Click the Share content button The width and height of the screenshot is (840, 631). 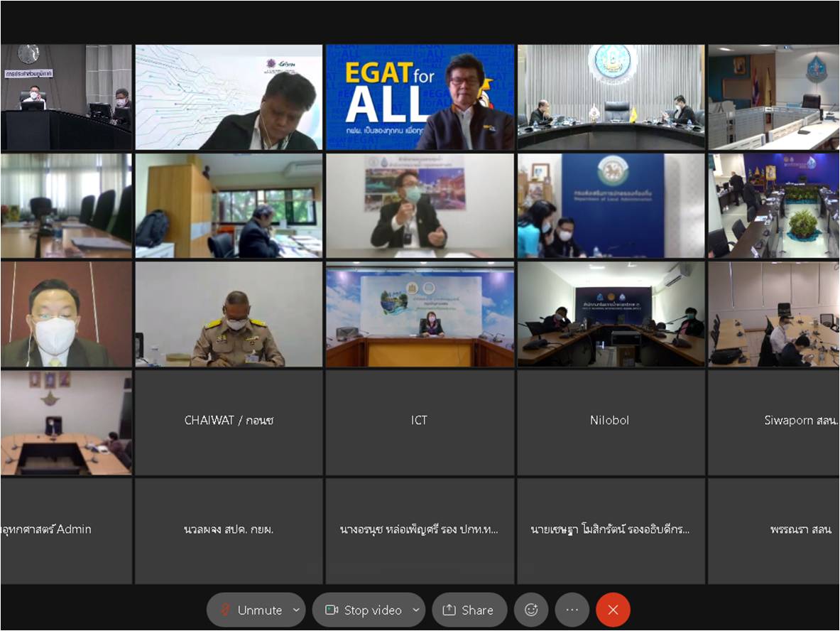point(469,610)
